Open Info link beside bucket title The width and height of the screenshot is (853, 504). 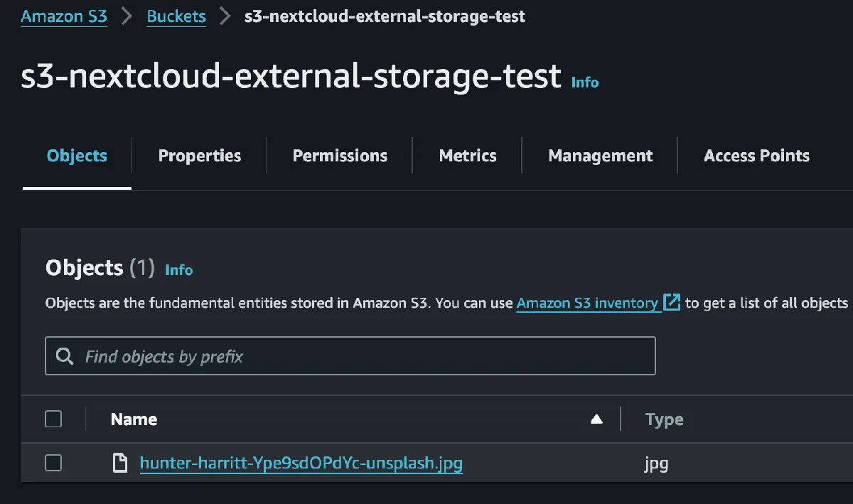pos(585,82)
